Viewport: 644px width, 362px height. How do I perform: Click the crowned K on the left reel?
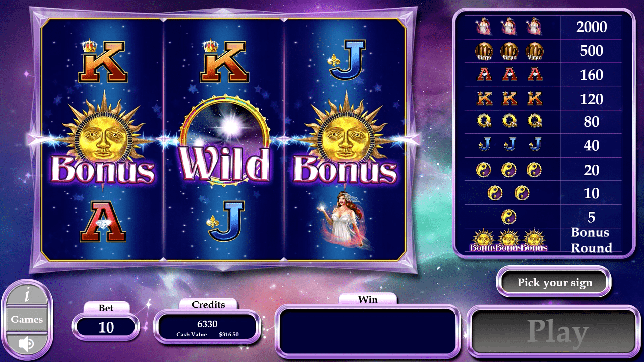103,61
